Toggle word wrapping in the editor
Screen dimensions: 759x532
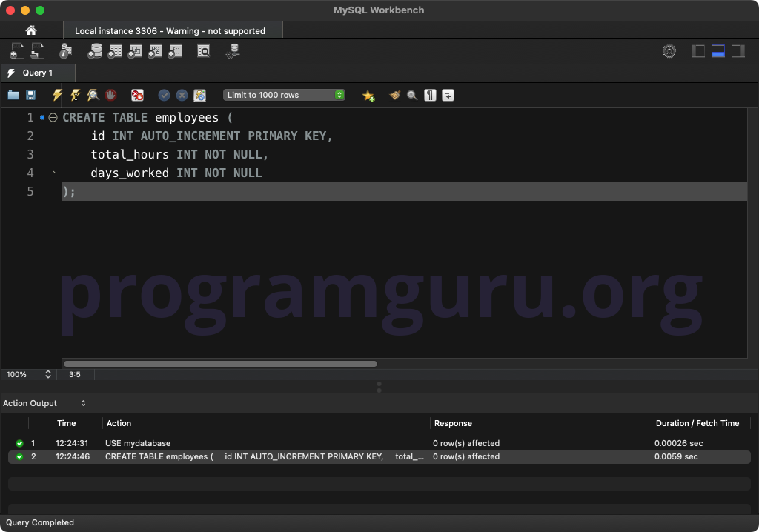(x=448, y=95)
